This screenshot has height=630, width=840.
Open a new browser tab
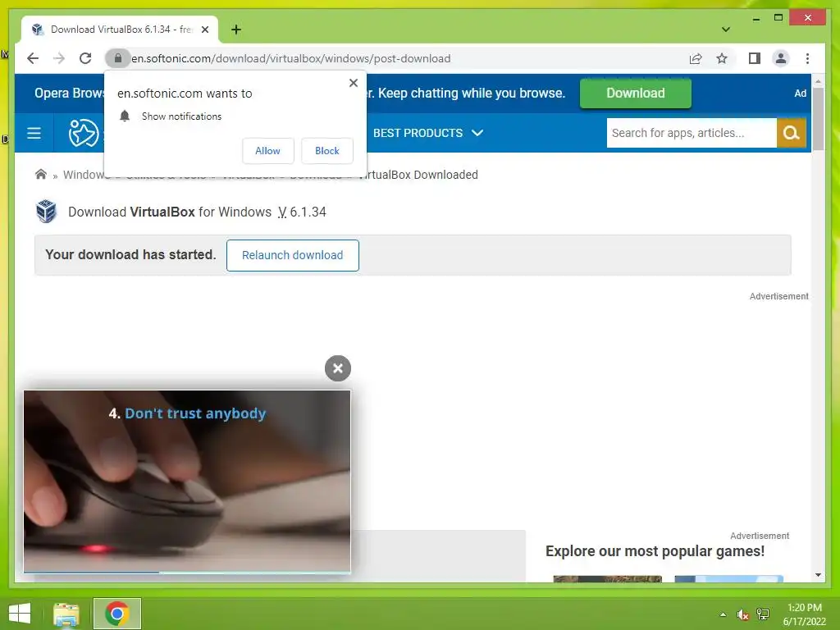[x=236, y=30]
